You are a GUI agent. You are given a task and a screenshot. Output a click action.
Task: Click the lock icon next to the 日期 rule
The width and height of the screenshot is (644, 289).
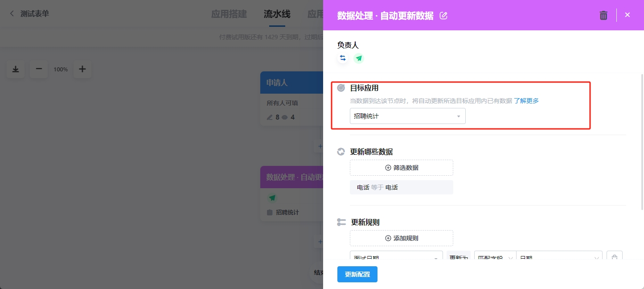pyautogui.click(x=614, y=256)
